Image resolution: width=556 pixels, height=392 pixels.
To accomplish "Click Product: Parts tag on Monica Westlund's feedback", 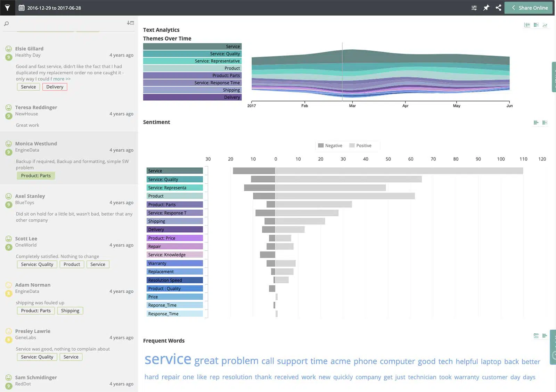I will pos(36,176).
